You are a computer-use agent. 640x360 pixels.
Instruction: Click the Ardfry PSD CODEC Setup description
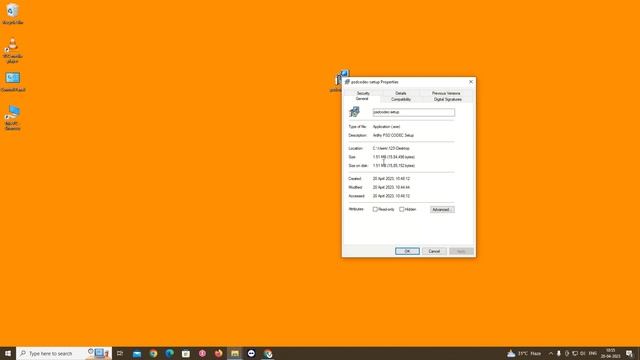point(393,135)
